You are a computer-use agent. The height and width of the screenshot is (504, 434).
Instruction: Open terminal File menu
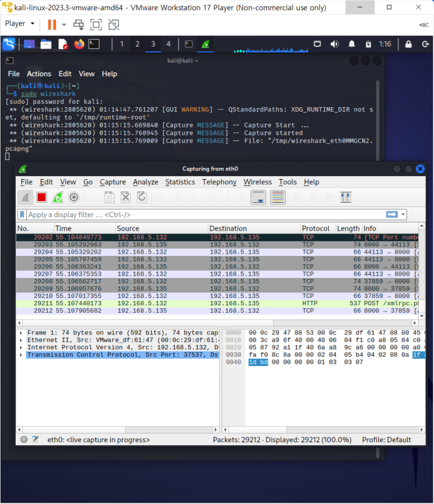click(x=14, y=74)
